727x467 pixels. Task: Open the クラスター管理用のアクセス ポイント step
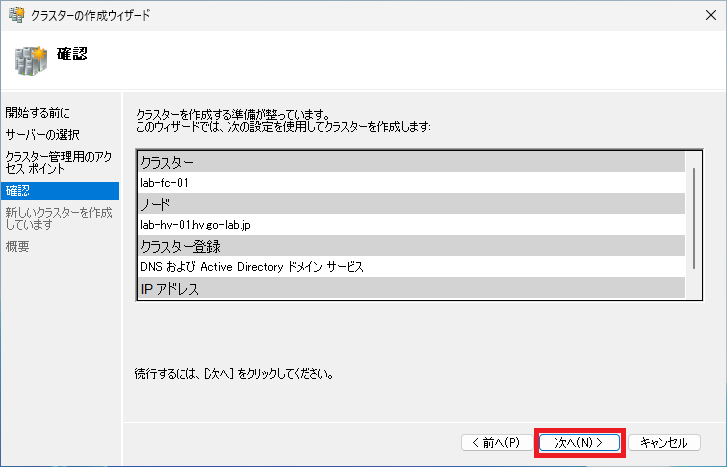tap(59, 162)
